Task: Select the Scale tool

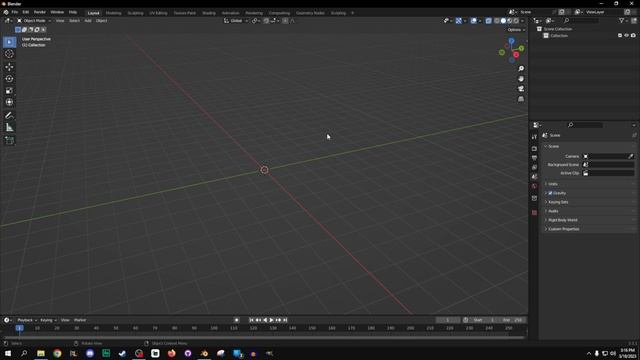Action: click(x=9, y=90)
